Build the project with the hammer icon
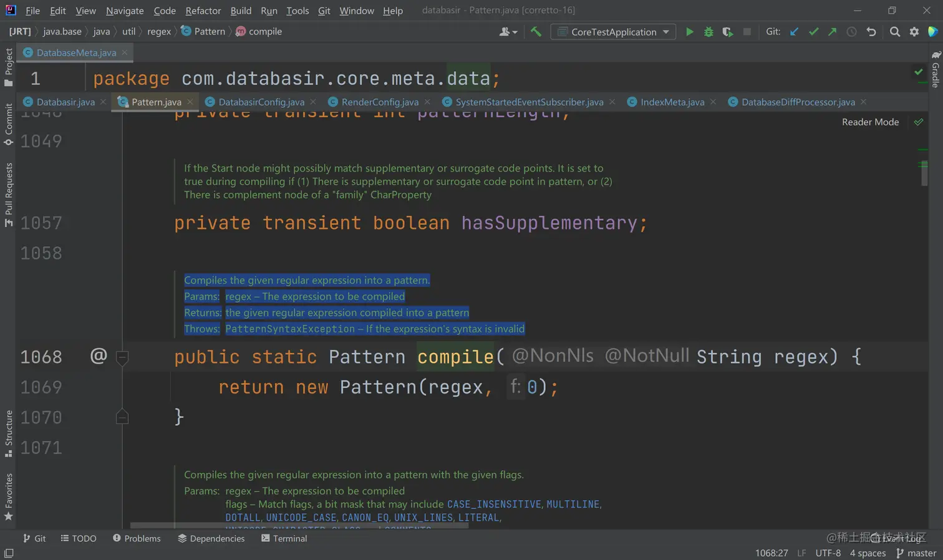The width and height of the screenshot is (943, 560). click(x=536, y=32)
